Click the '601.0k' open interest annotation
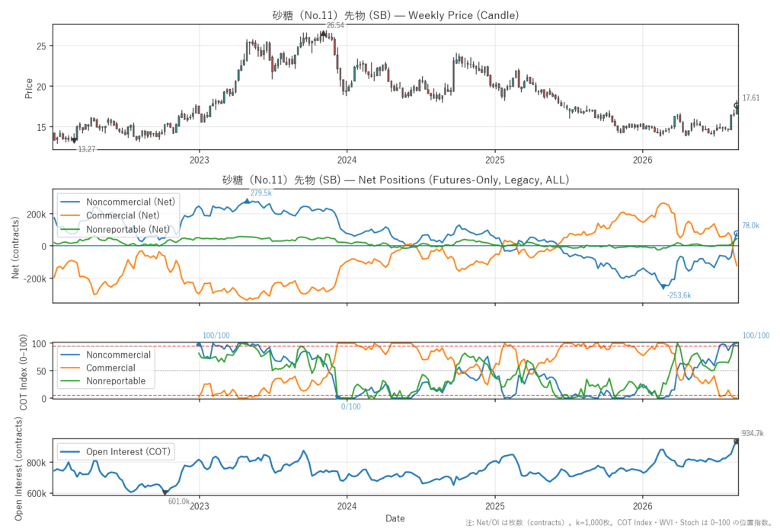780x532 pixels. coord(178,501)
